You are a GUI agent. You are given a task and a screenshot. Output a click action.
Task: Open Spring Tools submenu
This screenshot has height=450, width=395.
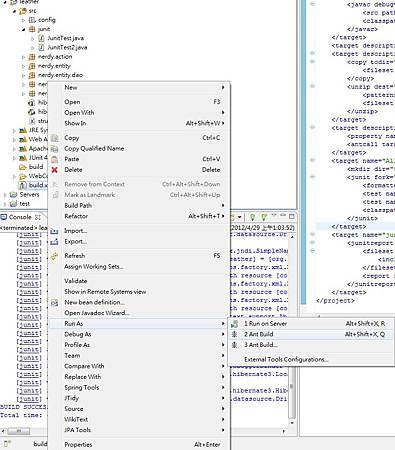[x=139, y=388]
